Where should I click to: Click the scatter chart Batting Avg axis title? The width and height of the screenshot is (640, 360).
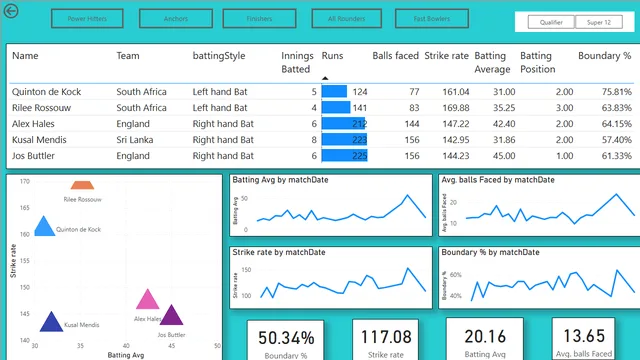point(126,355)
